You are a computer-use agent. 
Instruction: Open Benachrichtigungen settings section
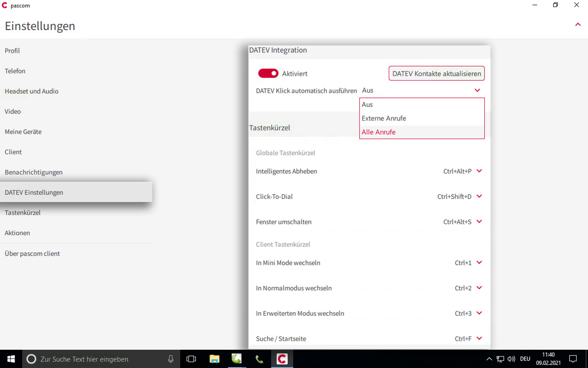[x=76, y=172]
